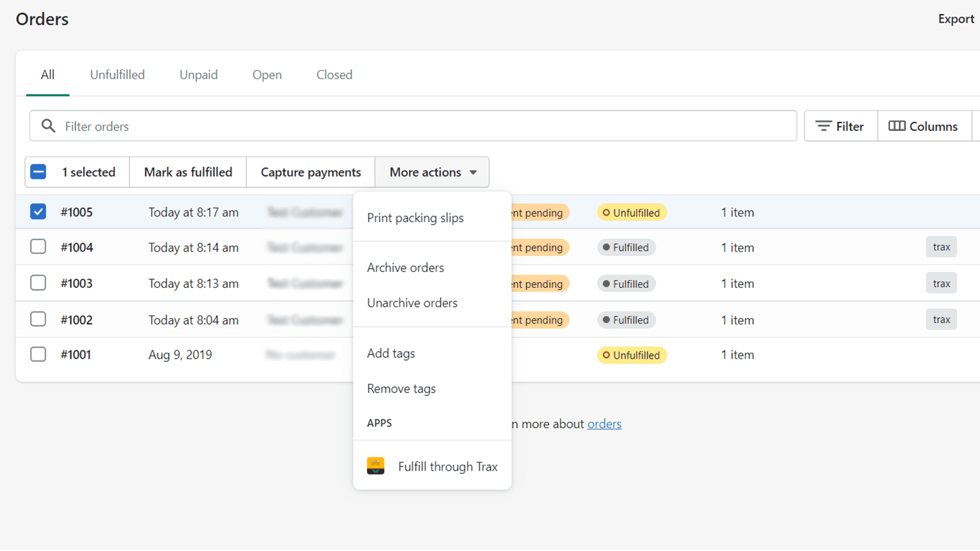
Task: Tick the checkbox for order #1004
Action: coord(38,247)
